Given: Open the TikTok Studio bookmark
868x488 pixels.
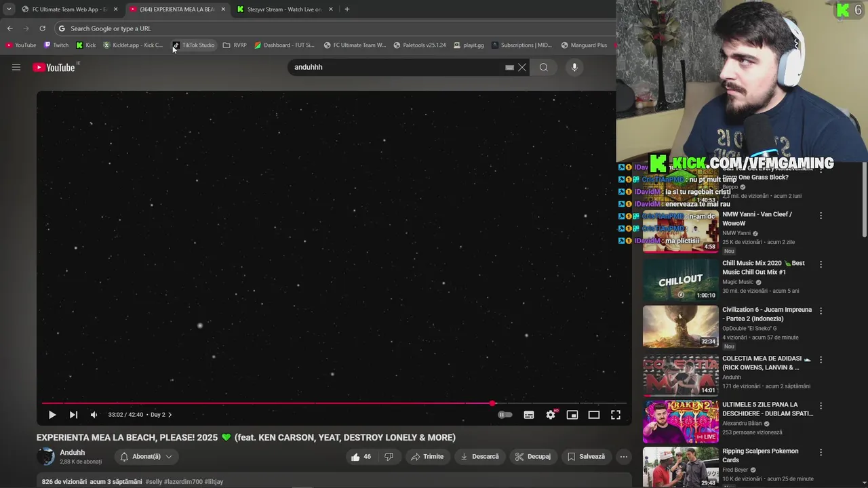Looking at the screenshot, I should (x=193, y=45).
